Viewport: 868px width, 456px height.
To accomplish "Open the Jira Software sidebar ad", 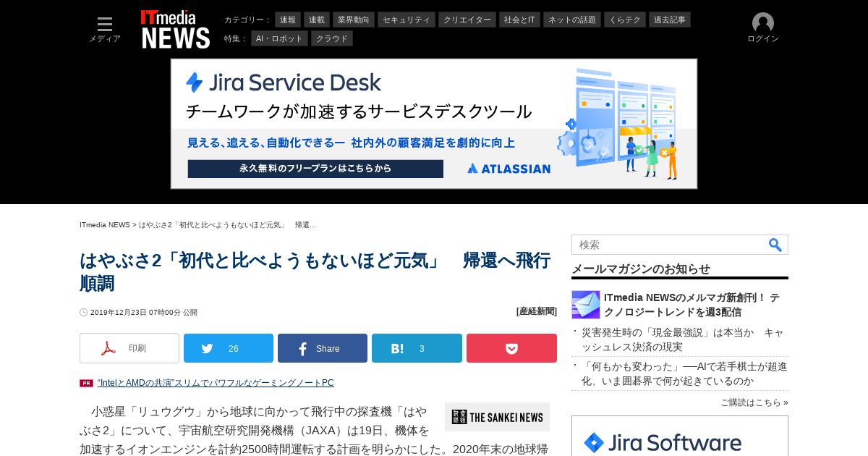I will click(x=680, y=436).
